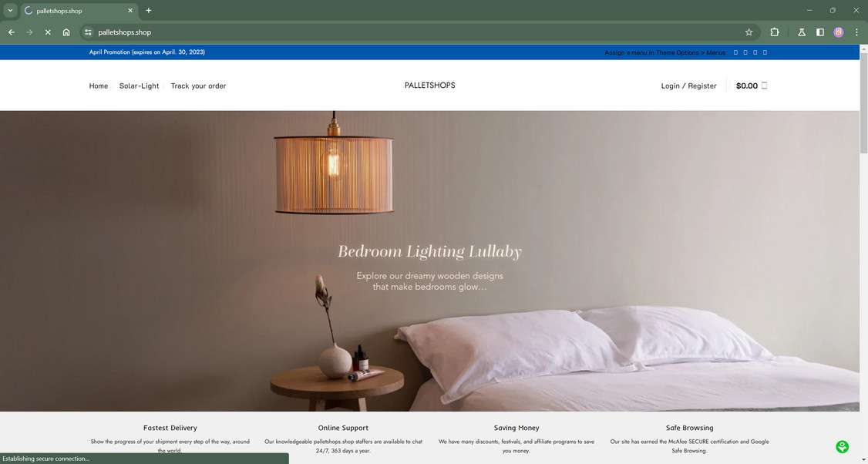Click the first social icon in top bar

[x=735, y=52]
